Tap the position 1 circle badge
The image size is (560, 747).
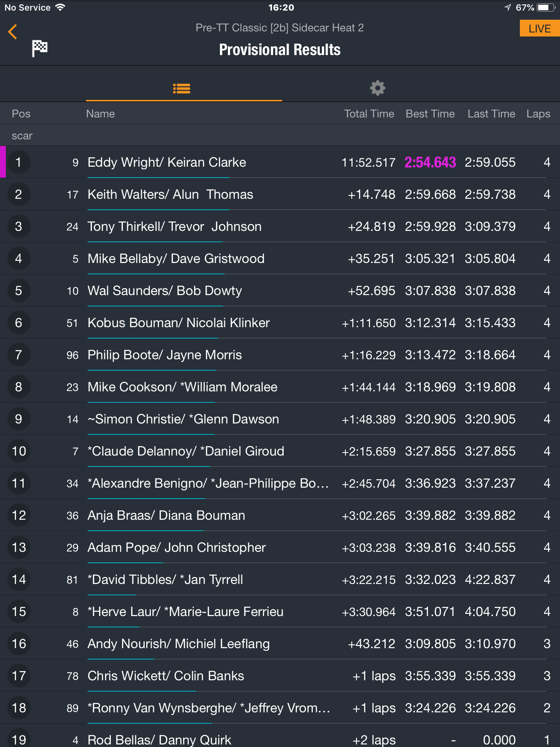click(18, 162)
